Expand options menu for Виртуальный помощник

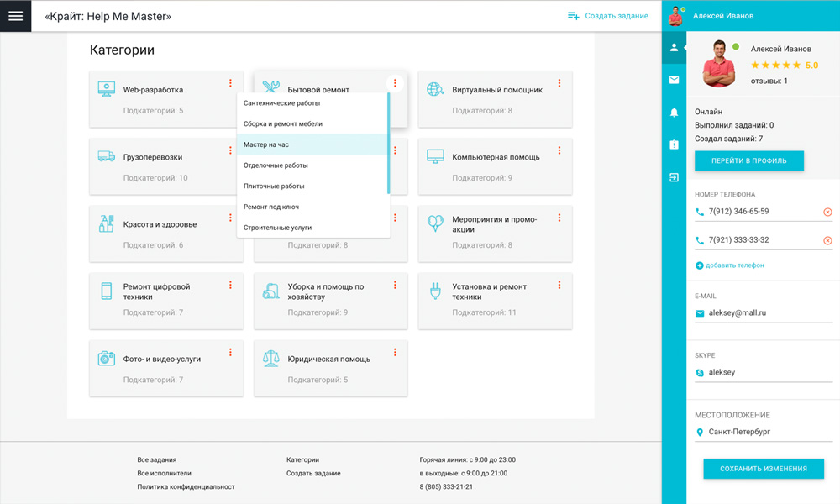(x=559, y=83)
